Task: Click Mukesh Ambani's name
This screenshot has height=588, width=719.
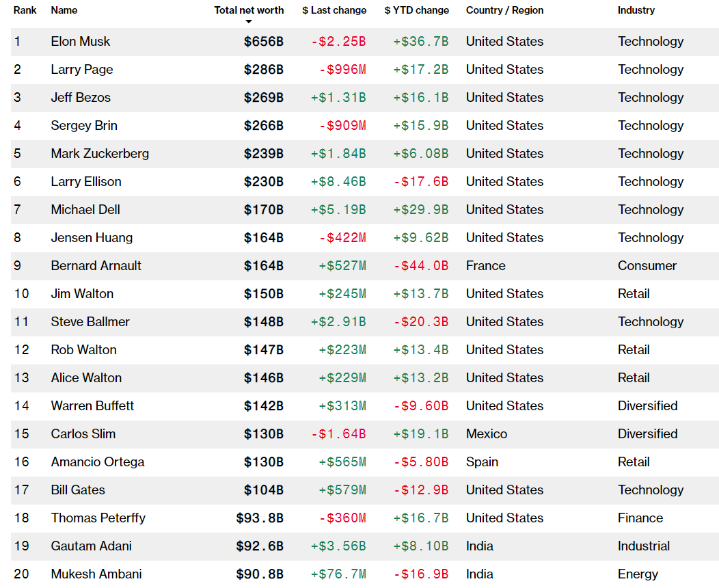Action: (x=96, y=574)
